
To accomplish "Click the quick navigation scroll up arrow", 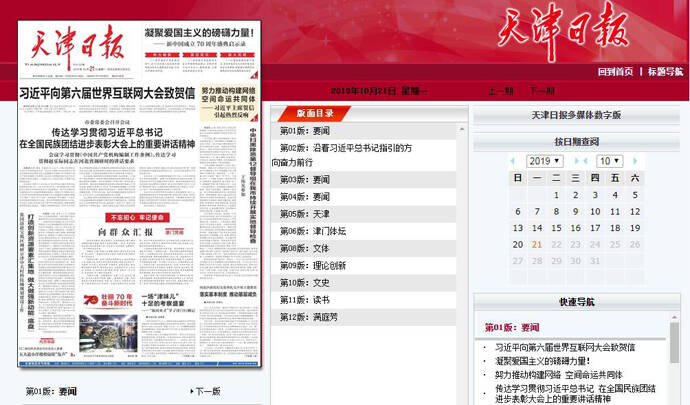I will coord(674,317).
